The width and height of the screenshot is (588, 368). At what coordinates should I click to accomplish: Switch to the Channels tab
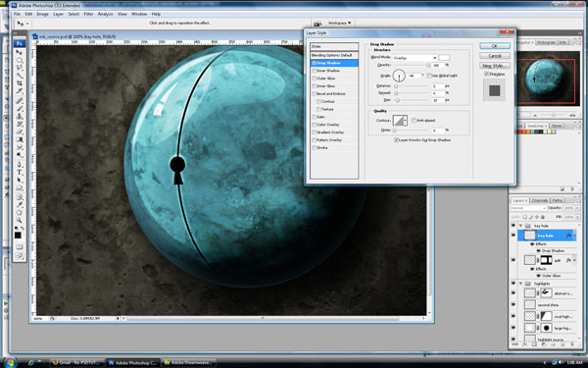pyautogui.click(x=540, y=200)
